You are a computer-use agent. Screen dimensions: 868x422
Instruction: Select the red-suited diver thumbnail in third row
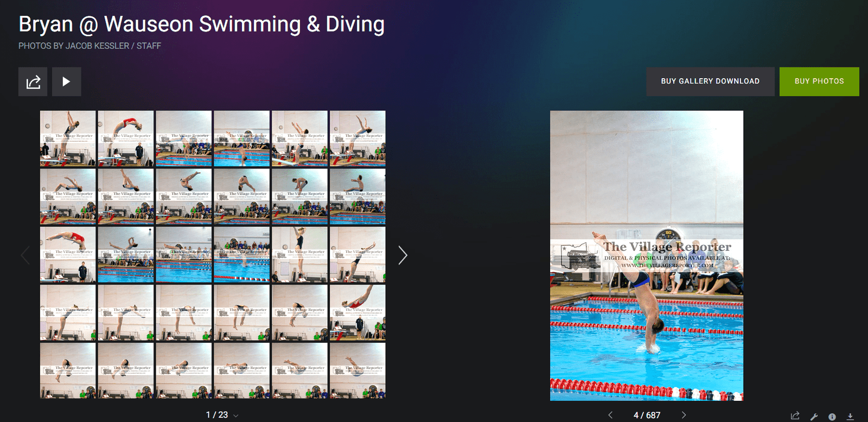click(68, 255)
